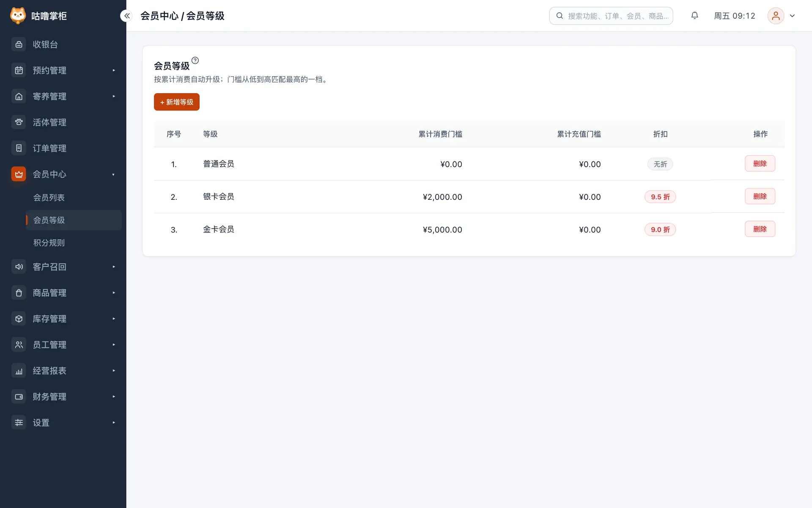Click the 9.0 折 discount badge

[660, 229]
